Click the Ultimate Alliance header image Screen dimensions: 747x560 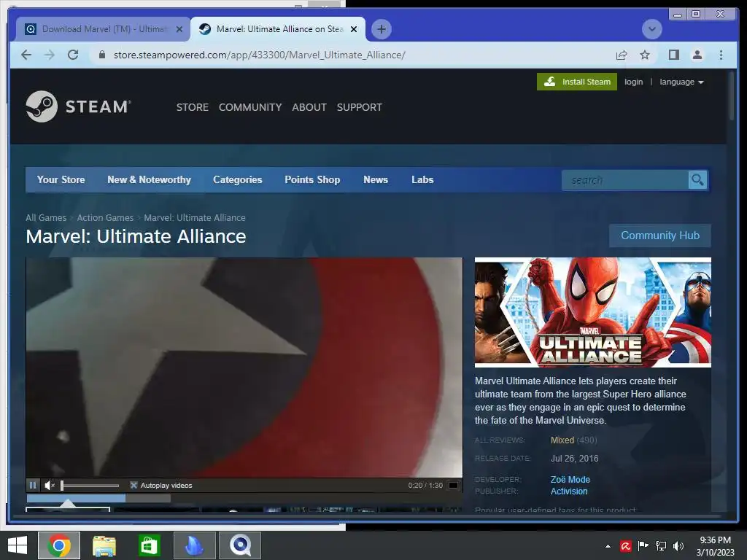click(592, 312)
